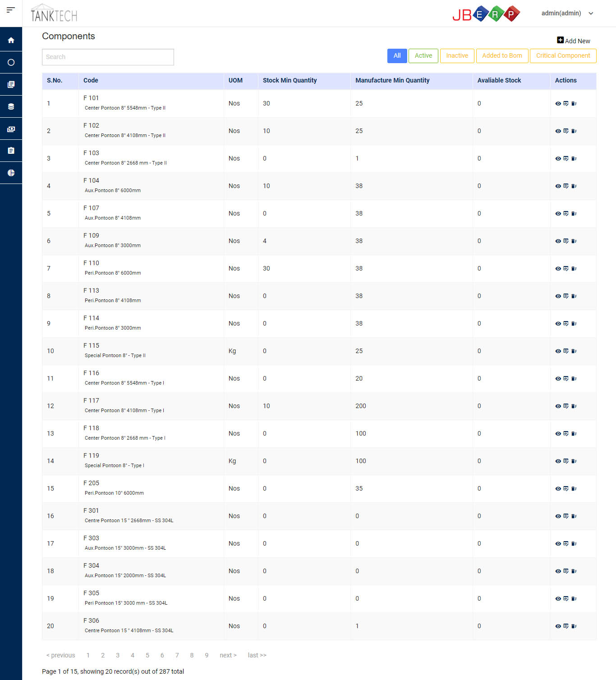View component F 114 via eye icon
This screenshot has height=680, width=616.
pos(558,323)
